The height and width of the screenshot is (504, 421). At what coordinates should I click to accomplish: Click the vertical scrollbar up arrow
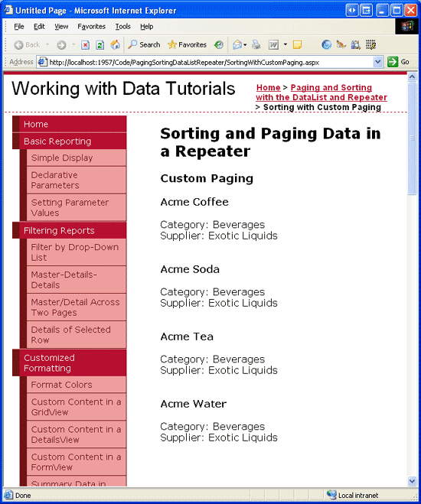412,76
